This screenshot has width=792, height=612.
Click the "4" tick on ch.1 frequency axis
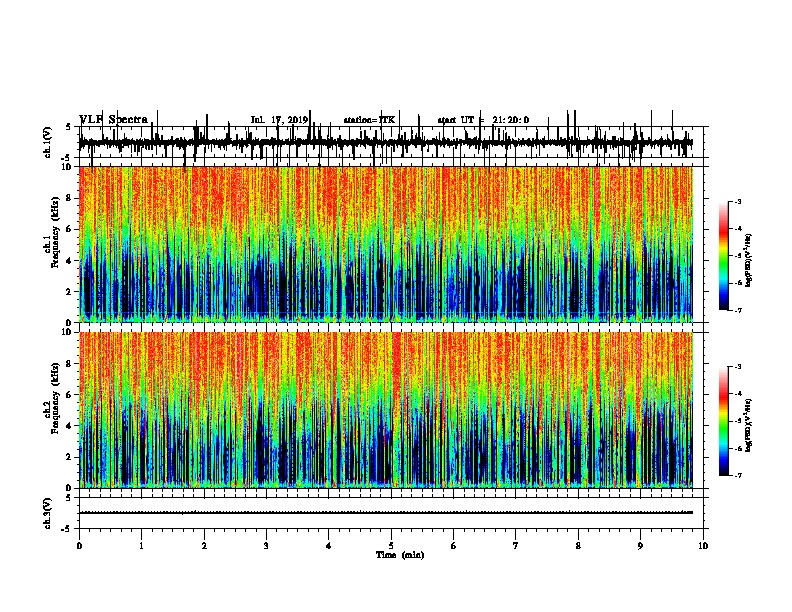[70, 261]
